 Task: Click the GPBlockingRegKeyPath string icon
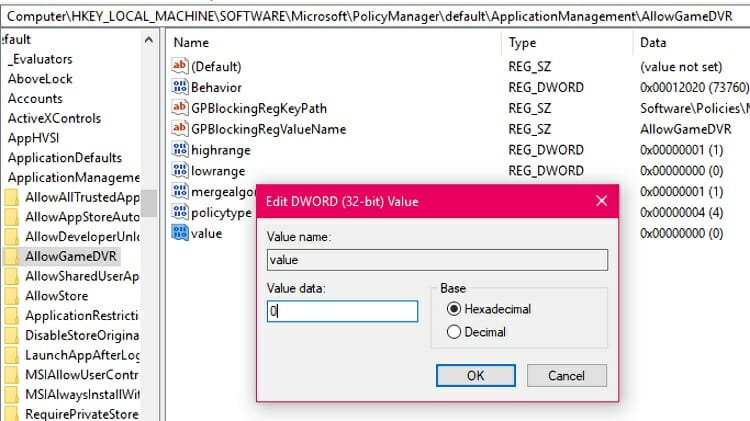point(179,108)
